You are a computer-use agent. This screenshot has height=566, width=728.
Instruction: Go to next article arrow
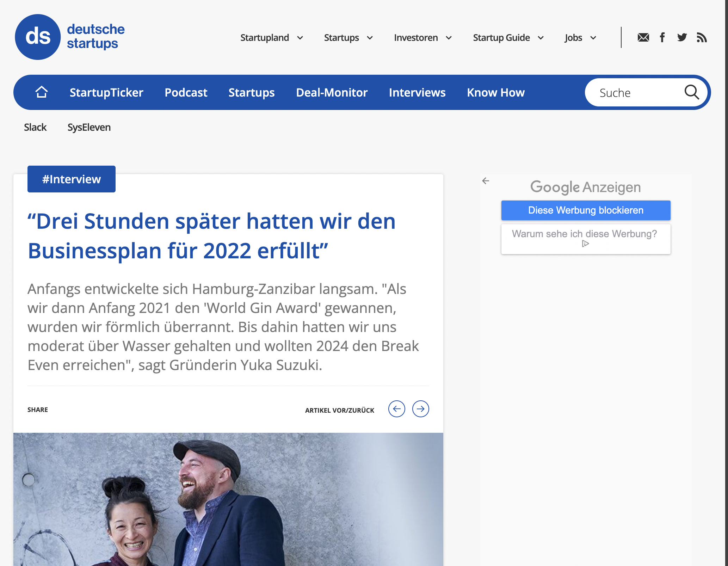(x=420, y=409)
